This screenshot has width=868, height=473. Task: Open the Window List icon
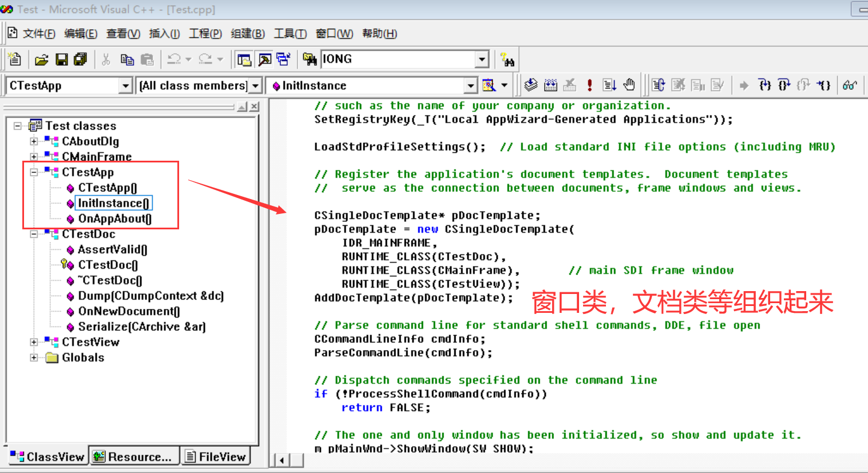(284, 59)
